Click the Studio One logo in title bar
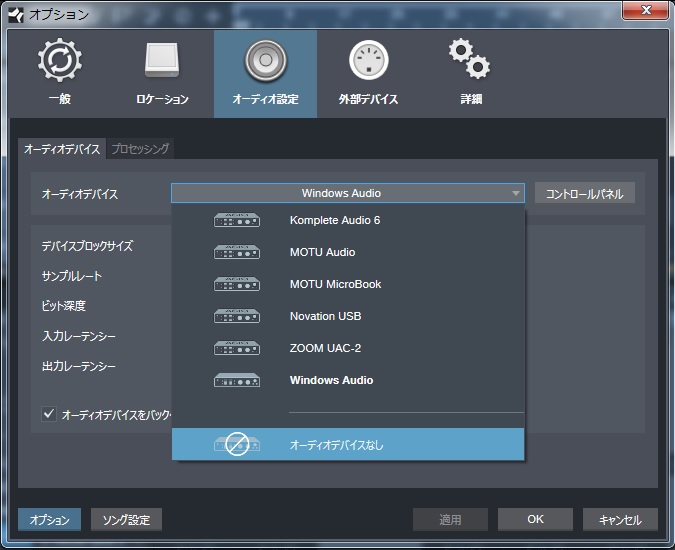The width and height of the screenshot is (675, 550). click(16, 14)
